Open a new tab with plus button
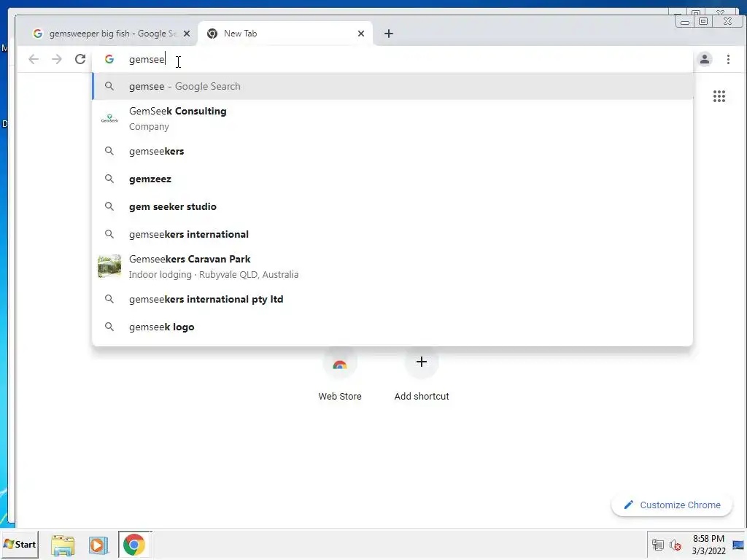 (x=389, y=34)
